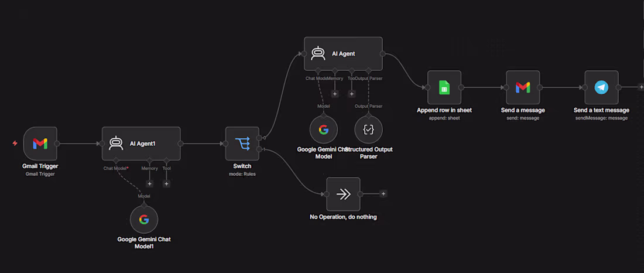Open the Google Gemini Chat Model1 node
Screen dimensions: 644x273
click(x=144, y=220)
